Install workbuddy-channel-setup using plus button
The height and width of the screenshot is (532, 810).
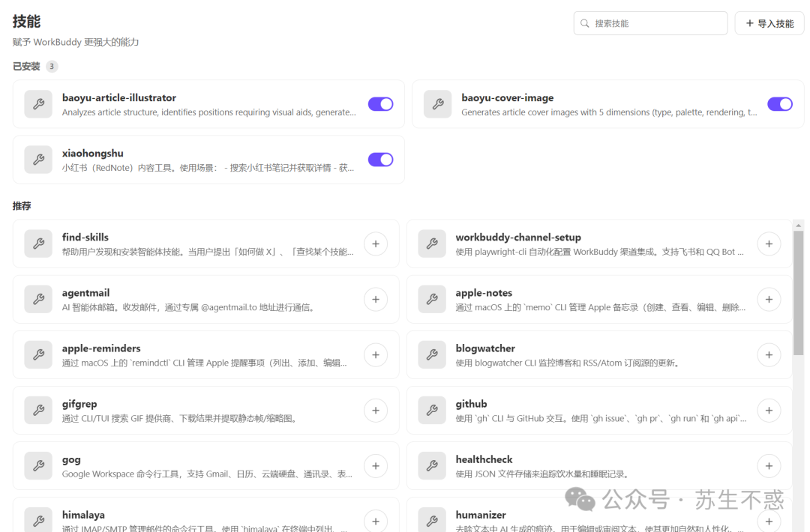click(x=769, y=244)
